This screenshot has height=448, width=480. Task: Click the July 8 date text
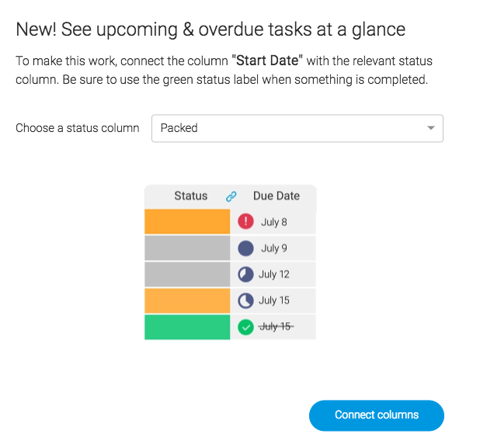(x=274, y=222)
